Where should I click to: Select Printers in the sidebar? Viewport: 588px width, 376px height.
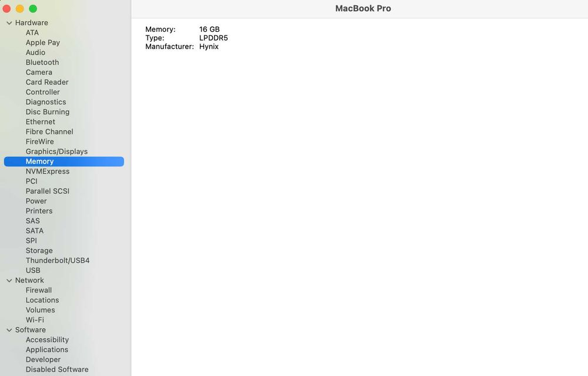(39, 211)
